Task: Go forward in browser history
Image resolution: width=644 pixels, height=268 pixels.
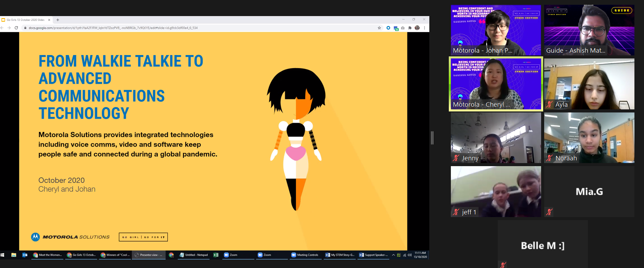Action: (x=9, y=28)
